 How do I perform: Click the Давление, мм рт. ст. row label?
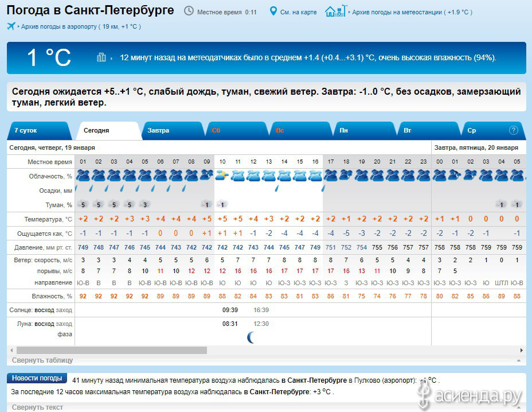tap(43, 248)
